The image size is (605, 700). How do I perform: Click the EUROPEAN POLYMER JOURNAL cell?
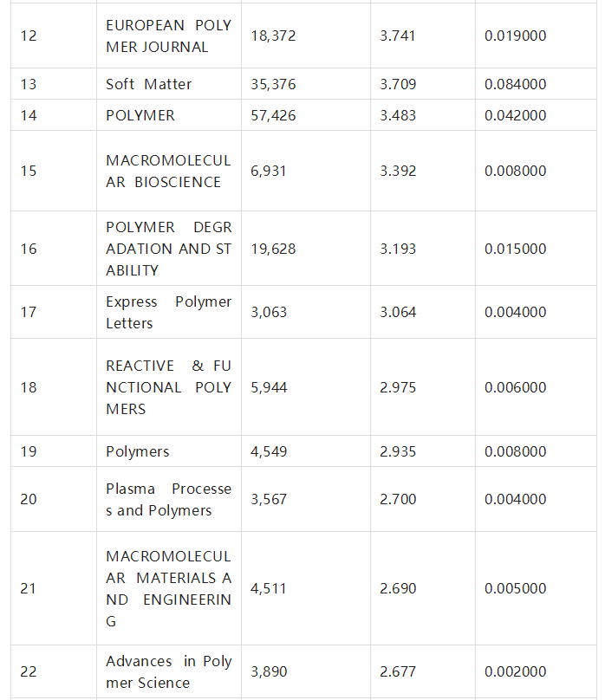(x=169, y=36)
